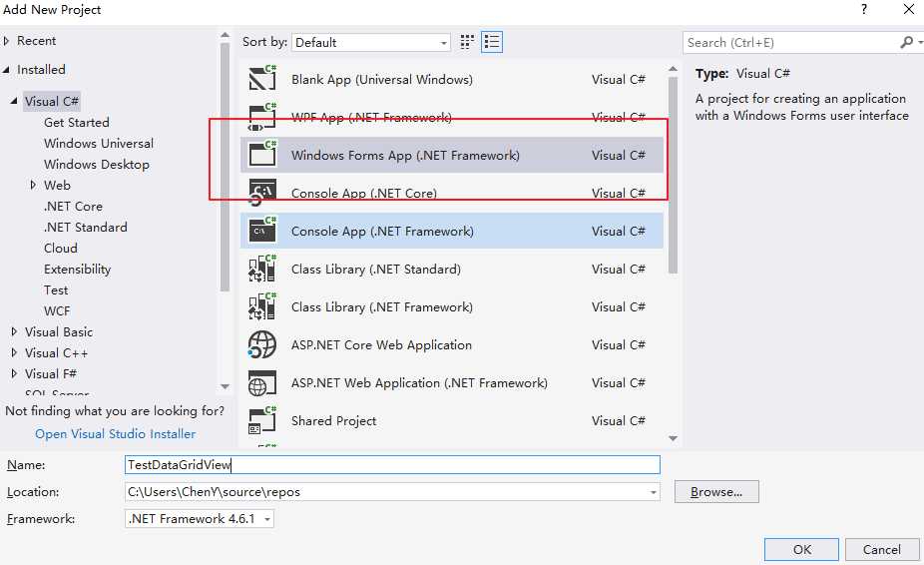Open Visual Studio Installer link
Viewport: 924px width, 565px height.
tap(116, 434)
